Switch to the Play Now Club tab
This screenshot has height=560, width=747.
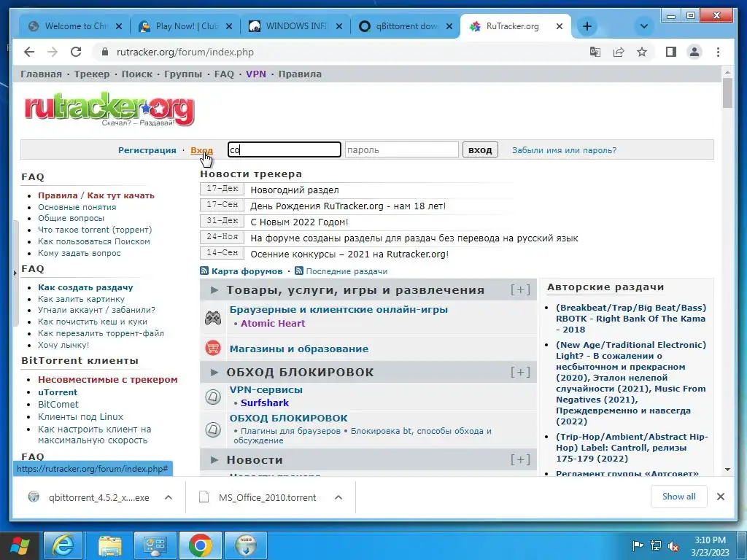pyautogui.click(x=185, y=26)
